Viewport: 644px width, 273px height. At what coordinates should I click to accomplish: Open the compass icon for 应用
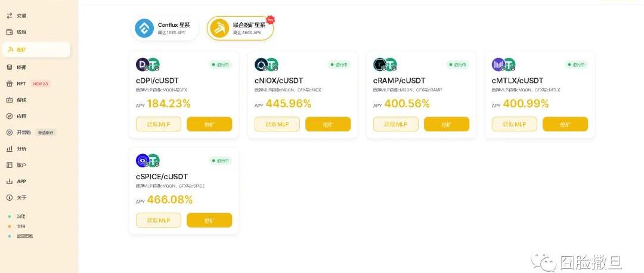10,116
